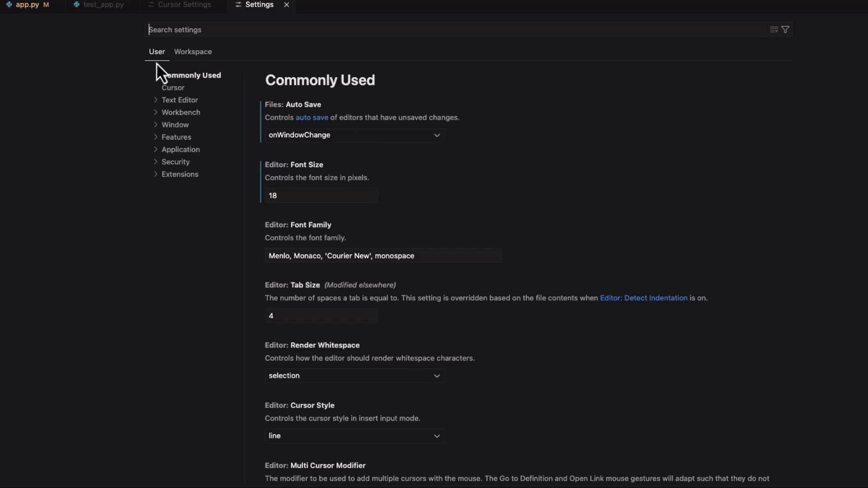Click the Python icon on app.py tab
The image size is (868, 488).
pyautogui.click(x=9, y=5)
